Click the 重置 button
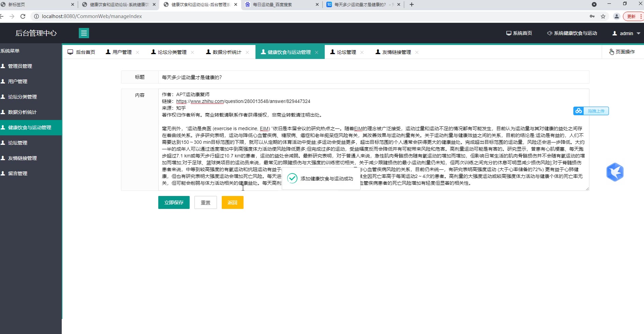This screenshot has width=644, height=334. coord(206,202)
